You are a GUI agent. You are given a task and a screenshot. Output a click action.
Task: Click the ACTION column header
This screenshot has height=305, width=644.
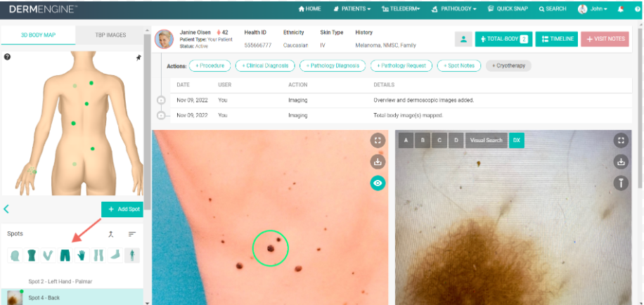298,85
